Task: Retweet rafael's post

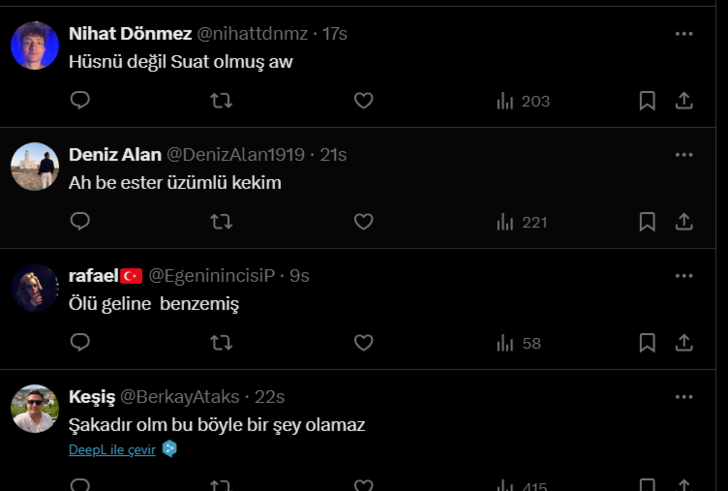Action: (x=221, y=342)
